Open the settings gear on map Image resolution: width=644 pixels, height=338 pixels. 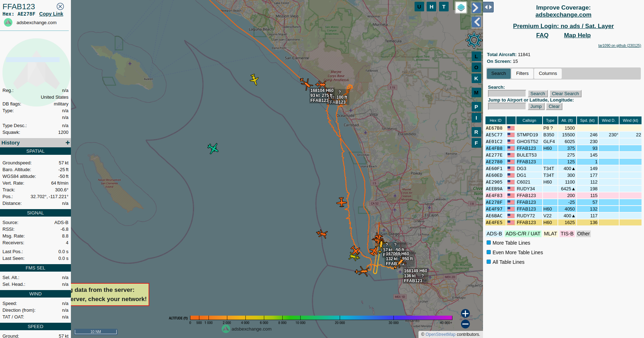click(x=474, y=40)
